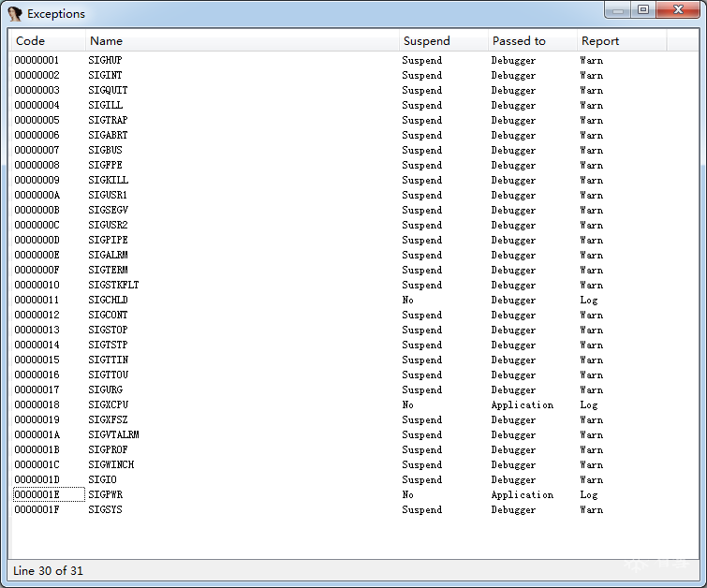The height and width of the screenshot is (588, 707).
Task: Click Warn value in the SIGTRAP row
Action: 591,120
